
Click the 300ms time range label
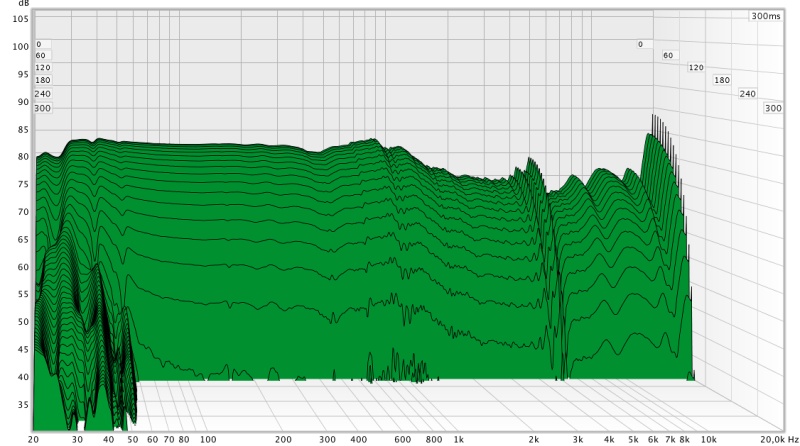pos(764,16)
